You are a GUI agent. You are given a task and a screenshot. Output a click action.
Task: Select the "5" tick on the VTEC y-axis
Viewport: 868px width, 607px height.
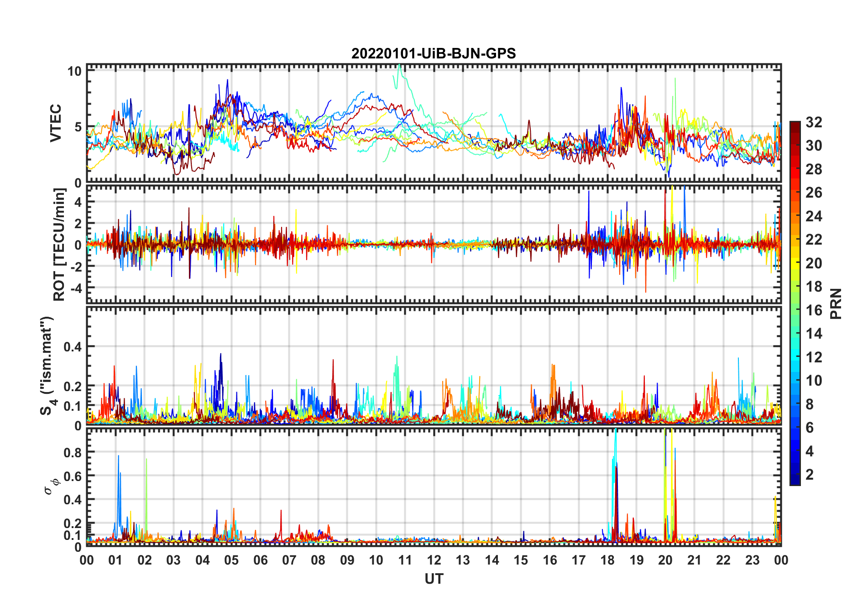(x=78, y=127)
